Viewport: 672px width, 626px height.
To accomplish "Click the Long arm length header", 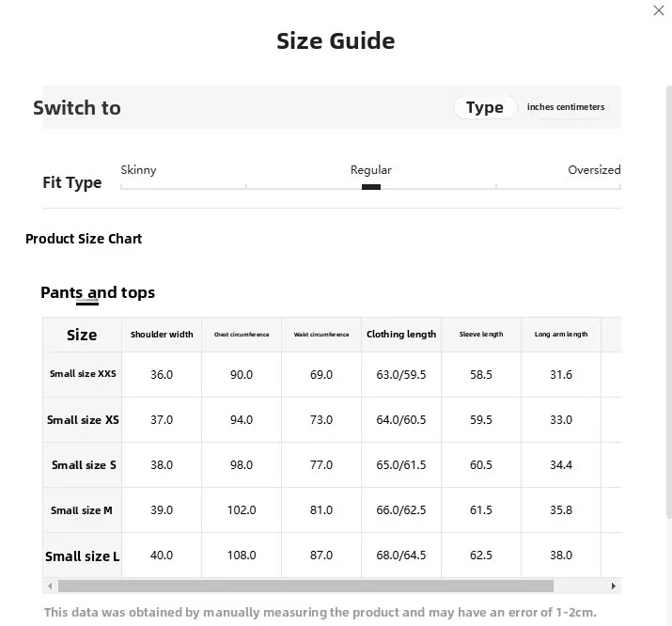I will (x=561, y=335).
